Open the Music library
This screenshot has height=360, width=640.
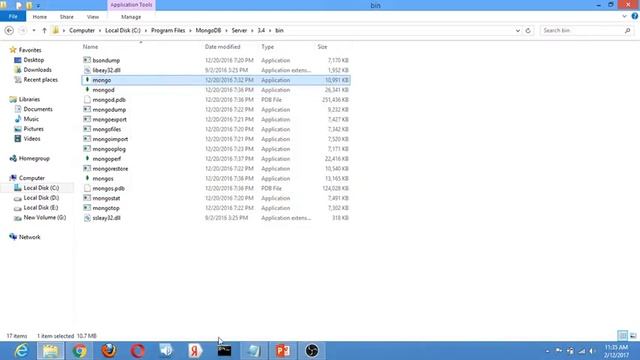pos(31,119)
